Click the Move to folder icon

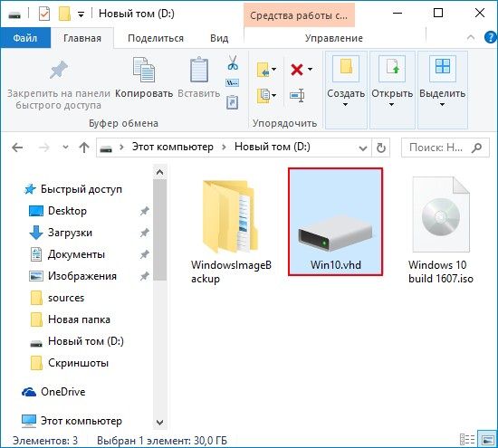tap(263, 70)
